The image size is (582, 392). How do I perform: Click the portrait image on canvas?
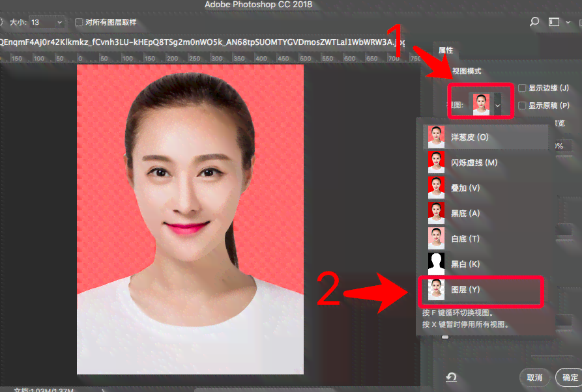(x=190, y=219)
